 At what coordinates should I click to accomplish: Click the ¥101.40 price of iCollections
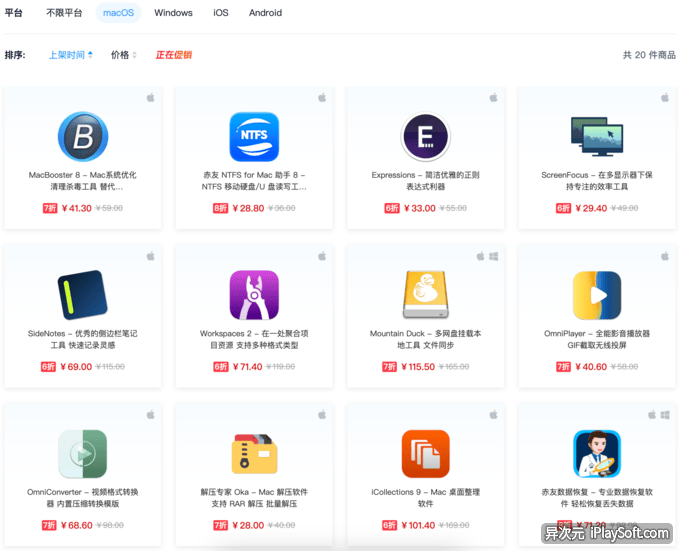418,525
